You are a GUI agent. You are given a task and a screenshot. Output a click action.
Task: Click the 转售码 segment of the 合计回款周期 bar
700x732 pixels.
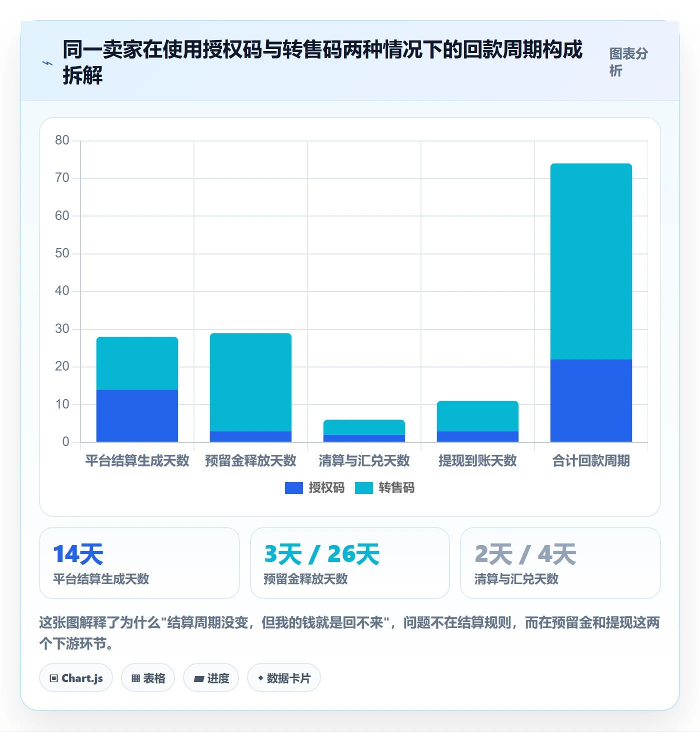click(591, 261)
